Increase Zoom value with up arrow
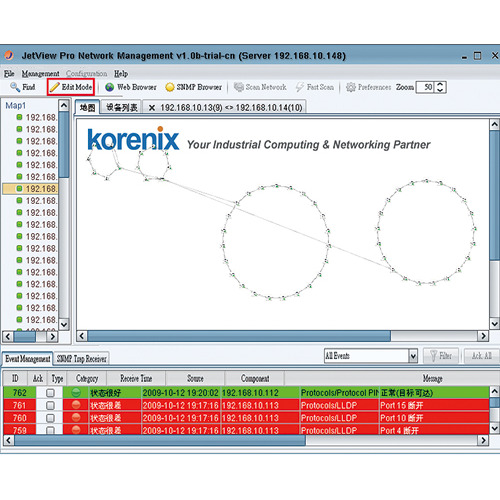The width and height of the screenshot is (500, 500). 440,84
